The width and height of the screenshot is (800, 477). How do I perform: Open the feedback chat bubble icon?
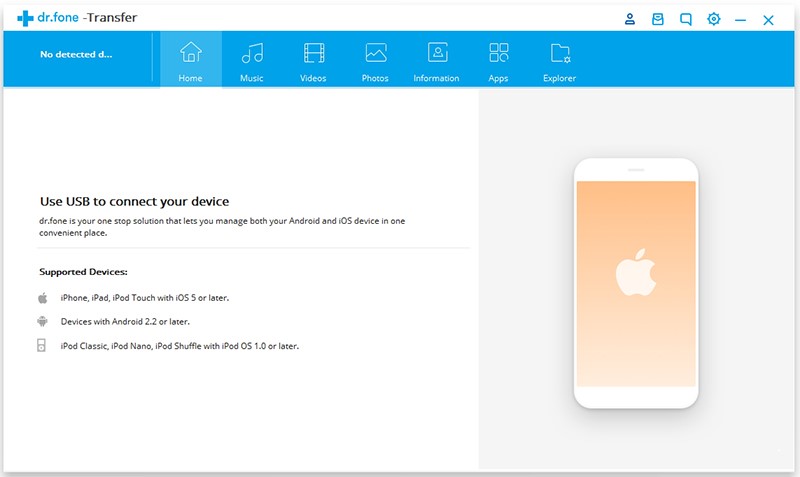(x=686, y=19)
